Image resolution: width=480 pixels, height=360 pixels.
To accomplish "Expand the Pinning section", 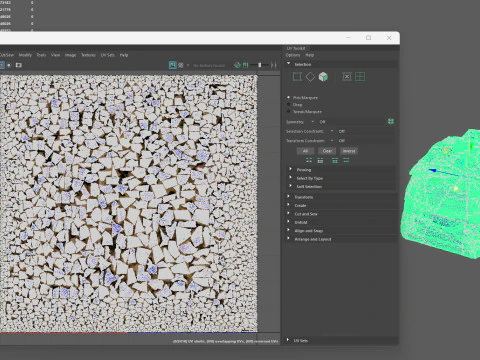I will (342, 170).
